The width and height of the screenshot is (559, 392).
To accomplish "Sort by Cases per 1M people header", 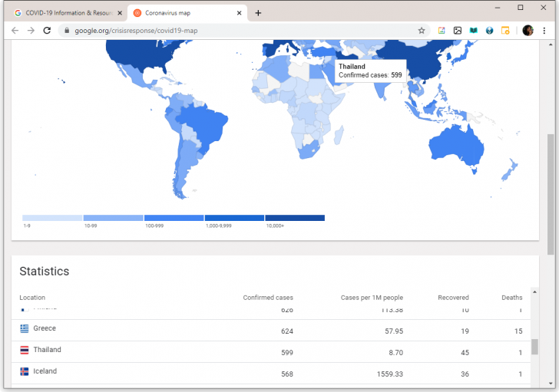I will click(x=372, y=298).
